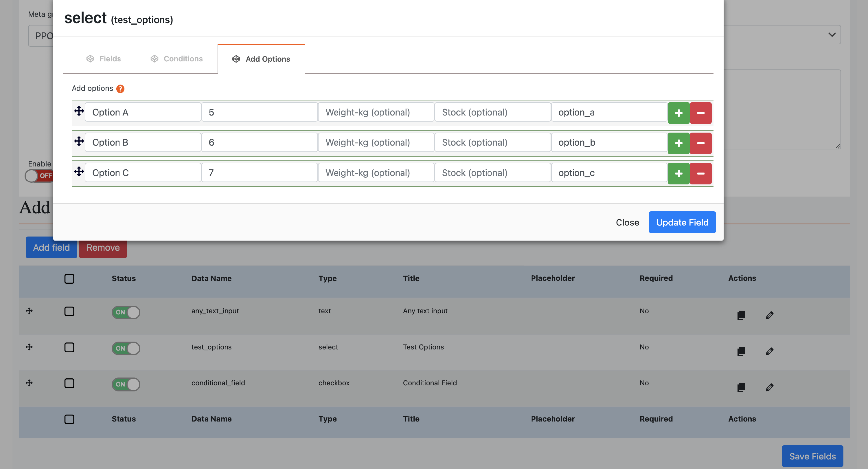Click green plus button for Option C
Screen dimensions: 868x469
click(678, 173)
